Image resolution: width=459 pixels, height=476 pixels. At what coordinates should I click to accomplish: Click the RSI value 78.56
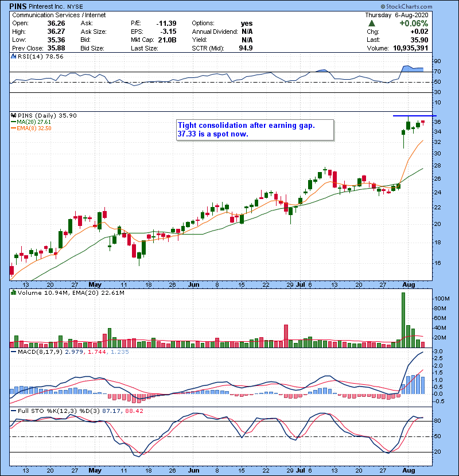point(53,56)
